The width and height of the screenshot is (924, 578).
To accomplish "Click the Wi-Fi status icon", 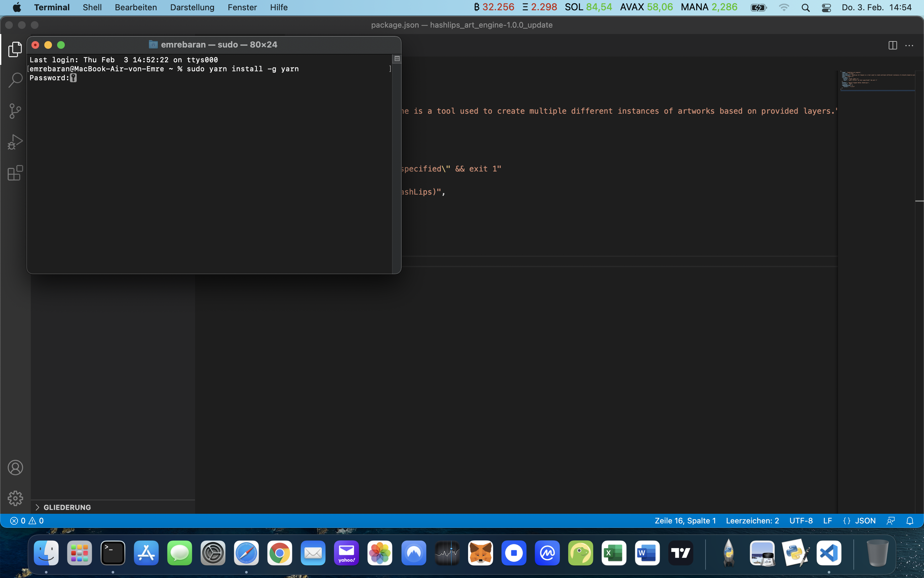I will tap(784, 8).
